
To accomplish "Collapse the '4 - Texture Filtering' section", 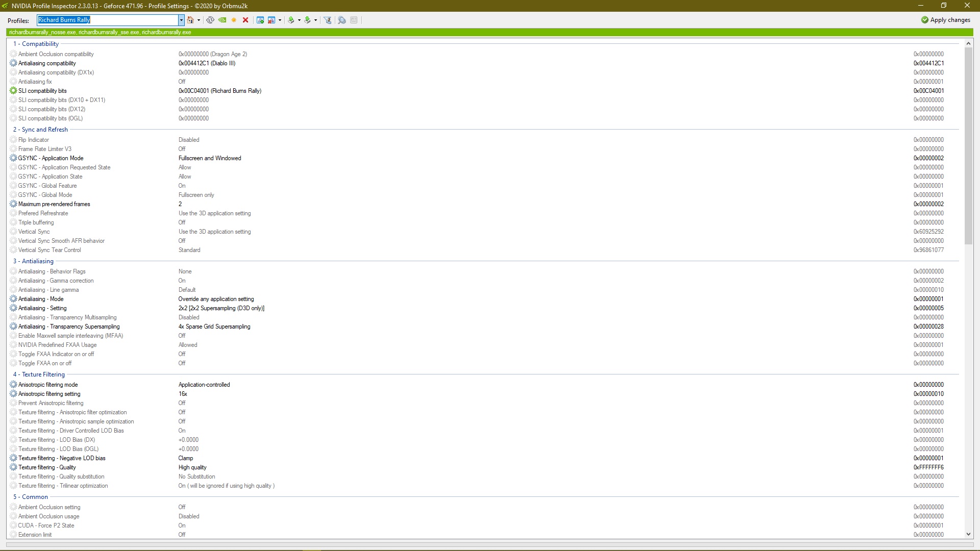I will [x=39, y=374].
